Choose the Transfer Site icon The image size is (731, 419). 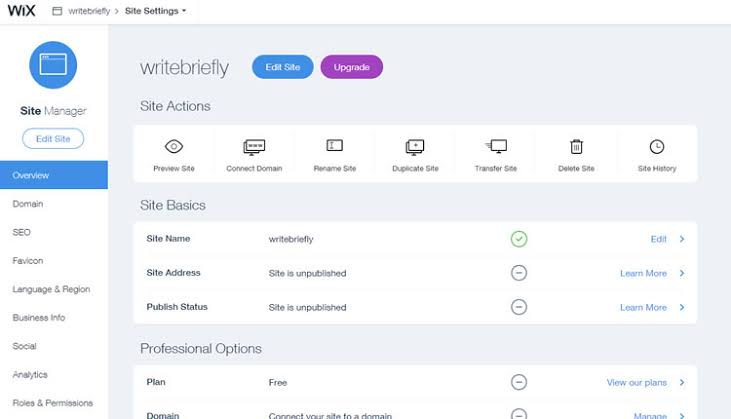(x=496, y=146)
